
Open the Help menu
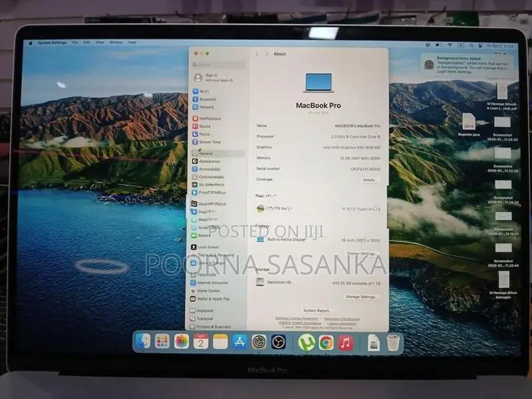click(132, 43)
